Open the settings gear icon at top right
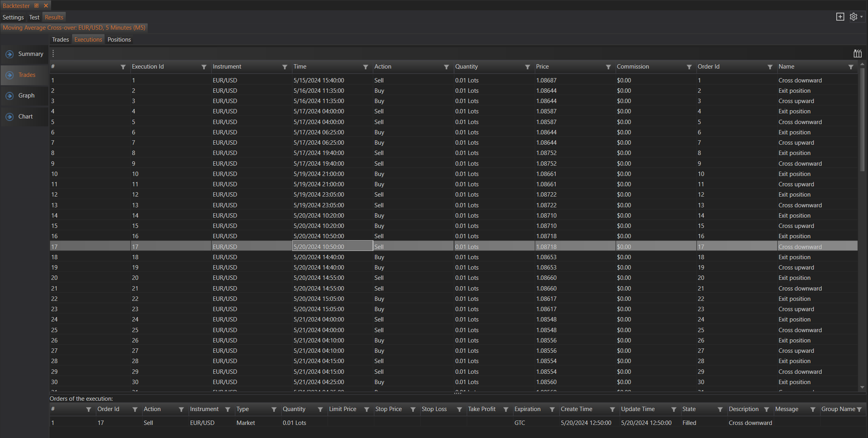Screen dimensions: 868x438 pyautogui.click(x=853, y=17)
